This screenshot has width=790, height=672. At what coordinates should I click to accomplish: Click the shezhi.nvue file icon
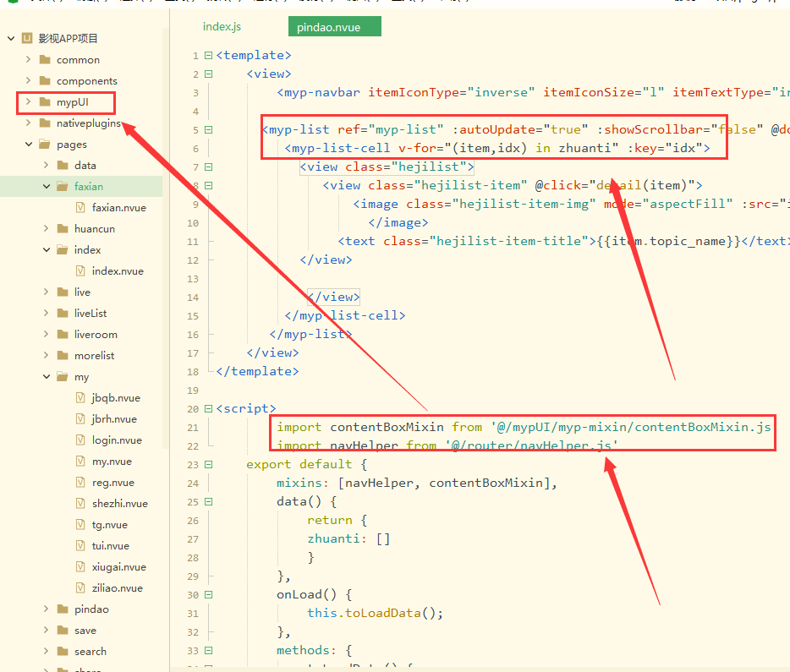coord(80,504)
